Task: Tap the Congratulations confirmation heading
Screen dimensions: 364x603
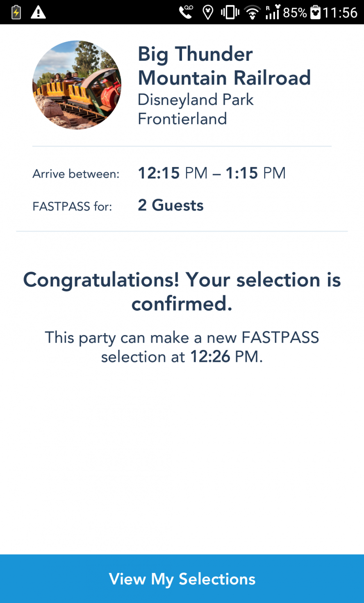Action: pos(182,292)
